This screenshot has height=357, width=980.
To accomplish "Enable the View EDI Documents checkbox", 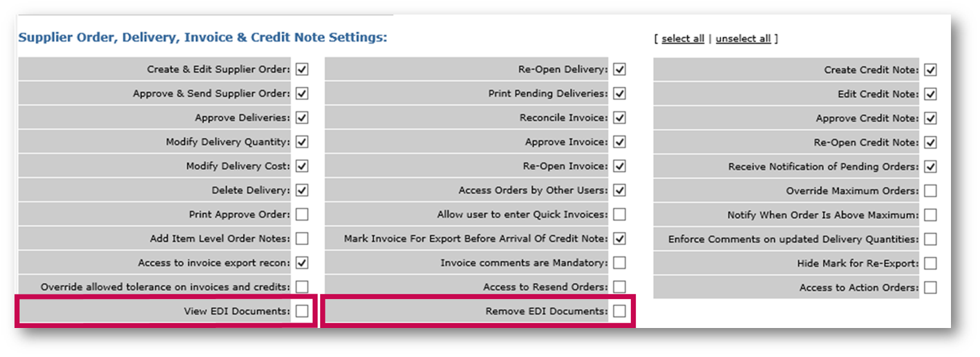I will click(302, 311).
